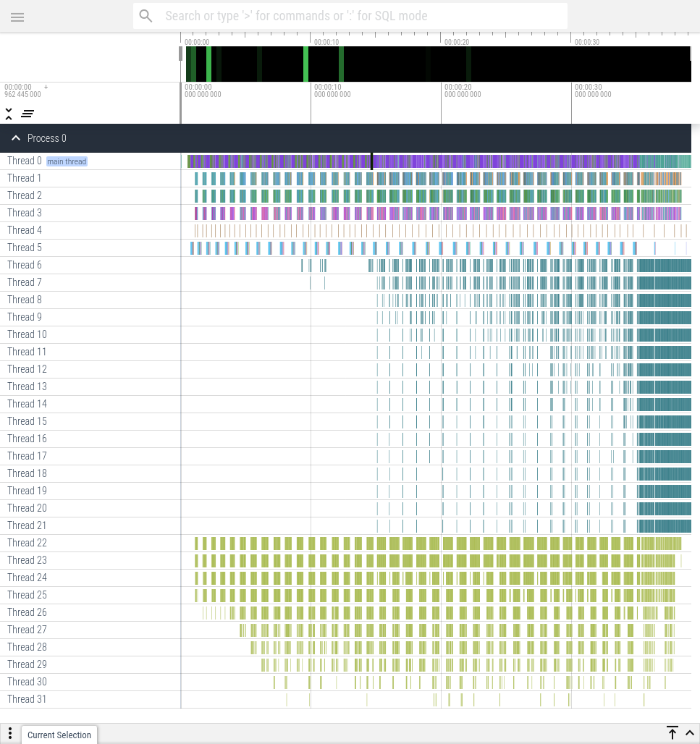Click the dark marker slice in Thread 0 track
Viewport: 700px width, 744px height.
[x=372, y=161]
